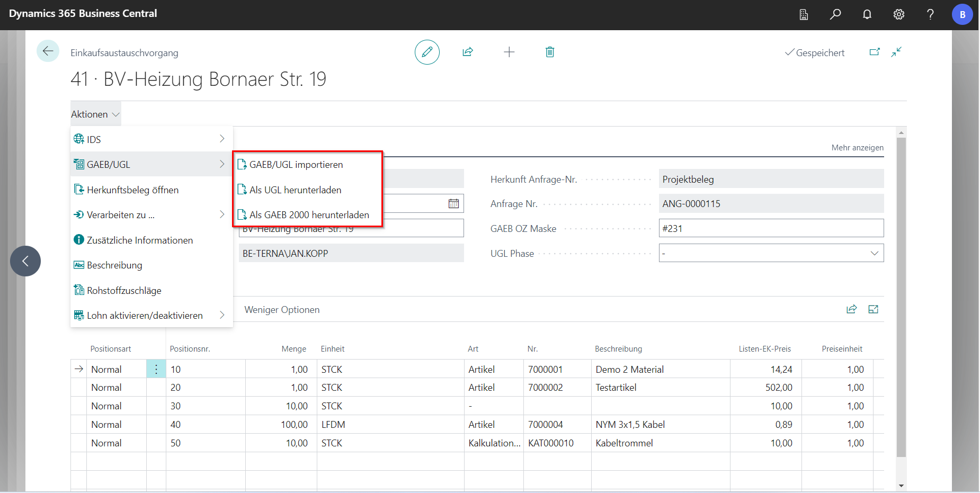980x493 pixels.
Task: Collapse the Aktionen menu
Action: click(95, 114)
